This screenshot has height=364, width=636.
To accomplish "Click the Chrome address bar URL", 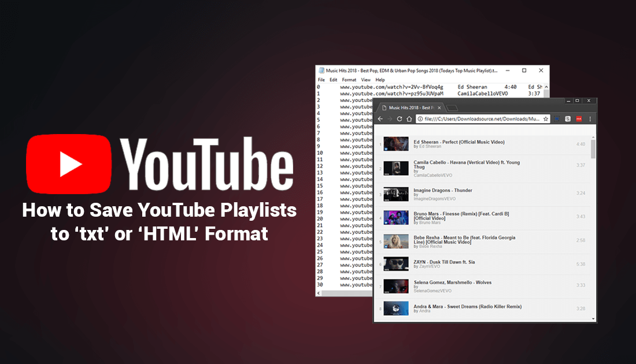I will 482,119.
